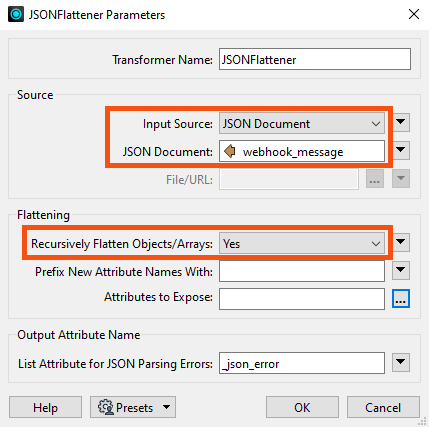Edit the _json_error list attribute field
This screenshot has height=427, width=429.
pos(302,363)
